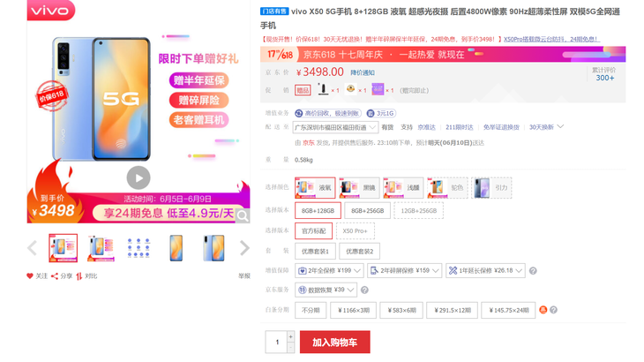Select ¥1166×3期 installment plan

click(x=353, y=310)
